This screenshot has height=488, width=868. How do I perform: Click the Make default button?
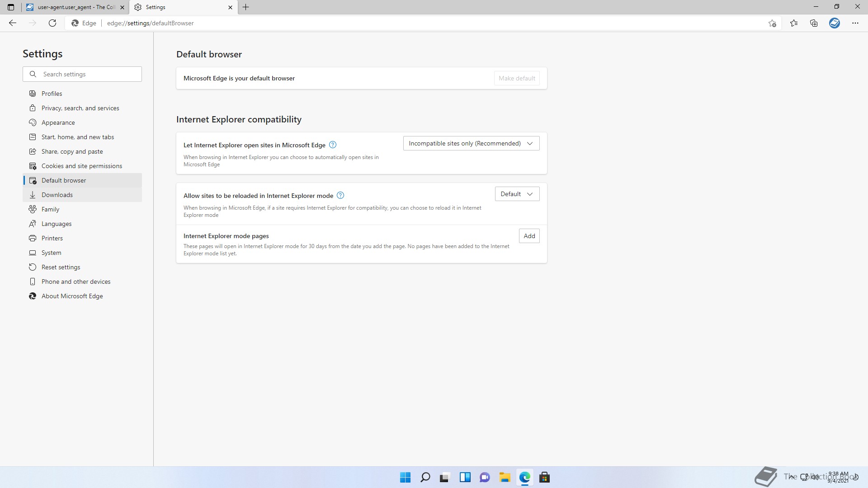(x=517, y=78)
